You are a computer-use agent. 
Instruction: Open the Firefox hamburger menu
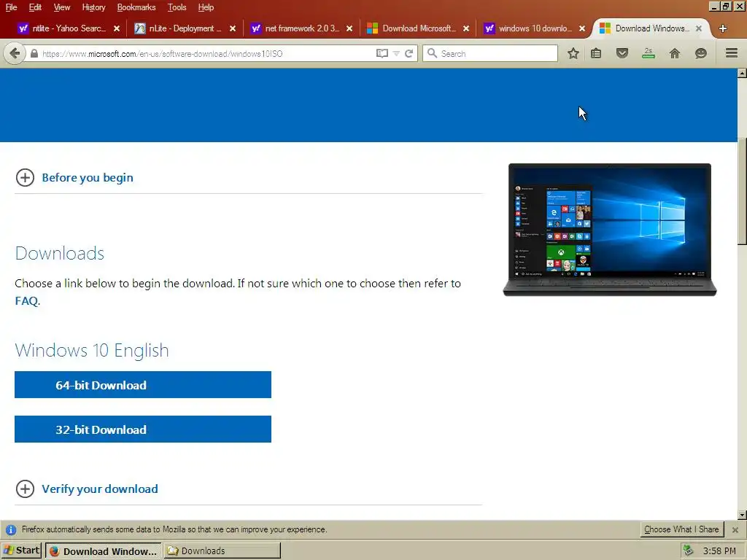pyautogui.click(x=732, y=52)
